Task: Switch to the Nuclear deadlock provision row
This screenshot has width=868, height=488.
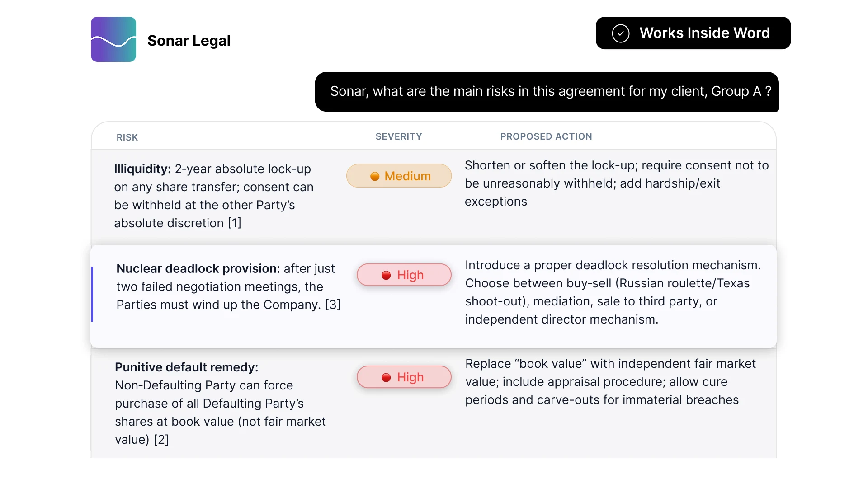Action: coord(226,287)
